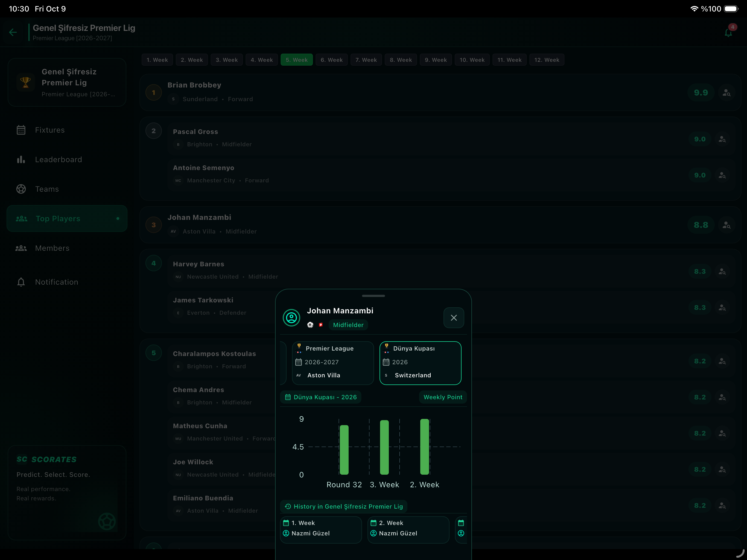747x560 pixels.
Task: Tap Charalampos Kostoulas player name
Action: pyautogui.click(x=214, y=354)
